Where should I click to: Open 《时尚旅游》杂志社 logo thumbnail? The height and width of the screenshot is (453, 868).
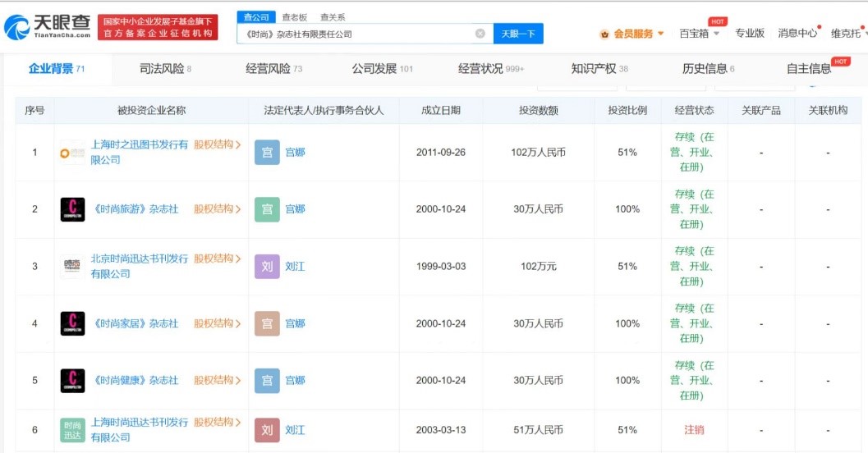coord(72,209)
